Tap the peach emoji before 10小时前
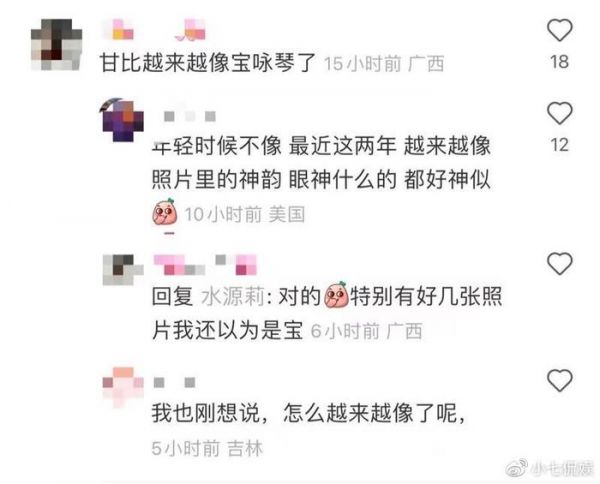 (165, 212)
